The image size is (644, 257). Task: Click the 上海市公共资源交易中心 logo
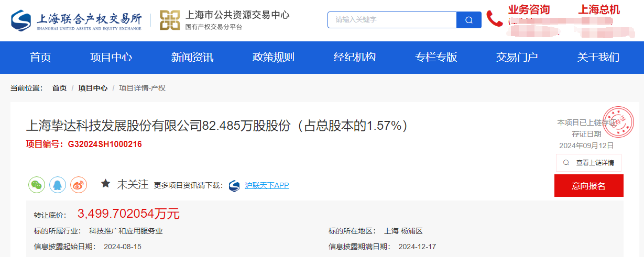coord(170,20)
